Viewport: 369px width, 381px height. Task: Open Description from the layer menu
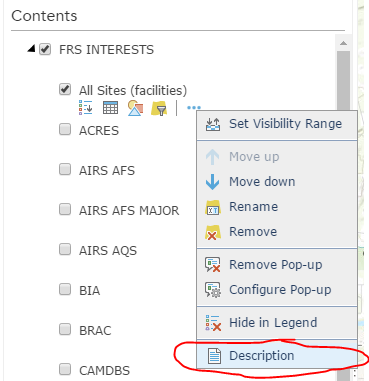277,356
